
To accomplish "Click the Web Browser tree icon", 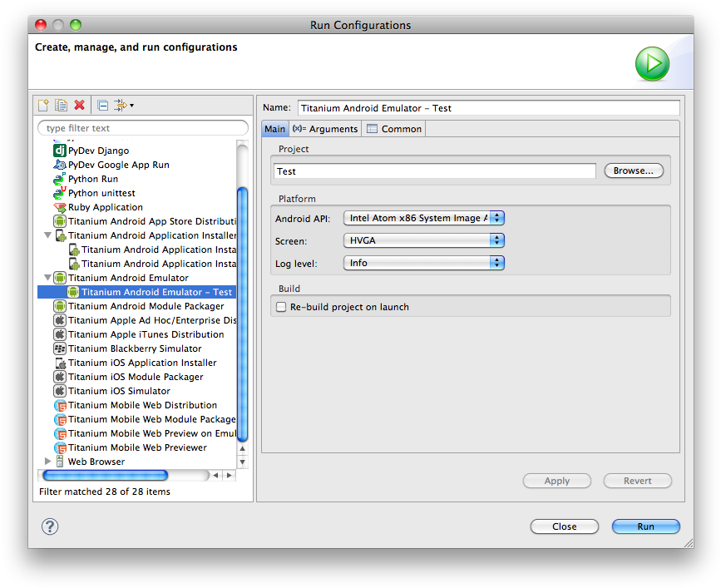I will (60, 461).
